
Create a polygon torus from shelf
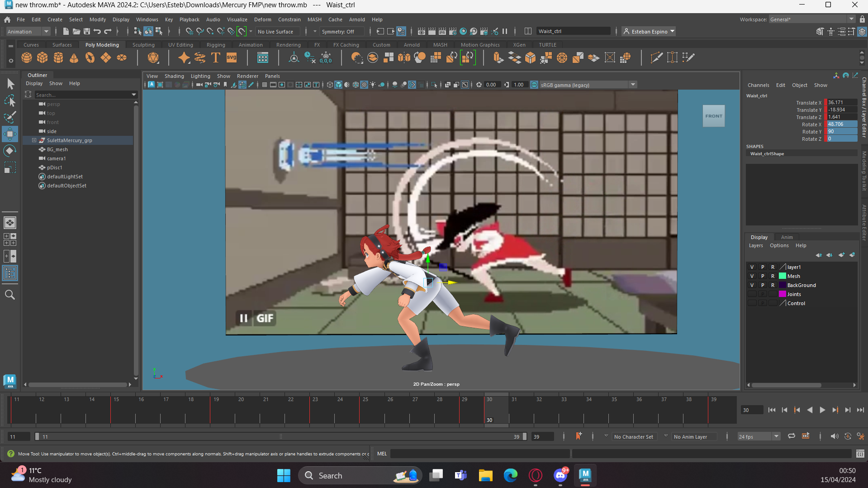click(x=90, y=58)
